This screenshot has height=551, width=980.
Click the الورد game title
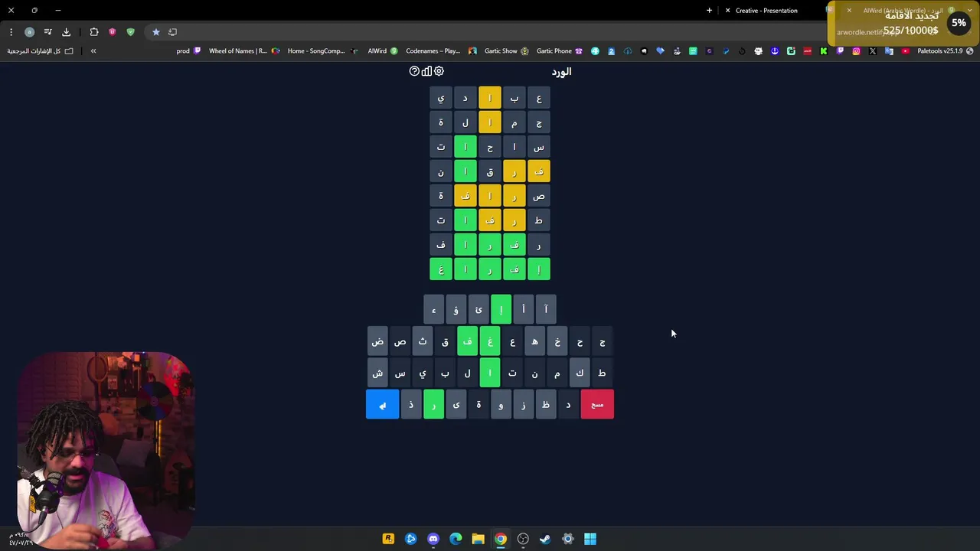(x=561, y=71)
